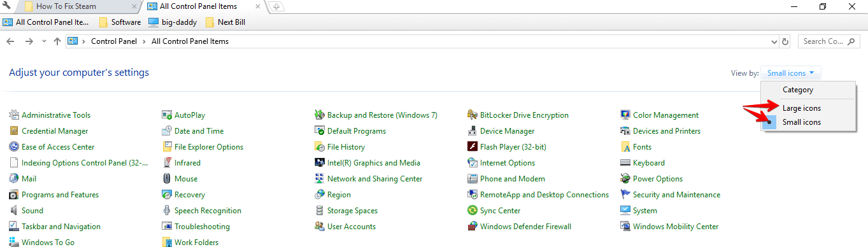Click the Backup and Restore icon
Image resolution: width=868 pixels, height=247 pixels.
coord(320,115)
